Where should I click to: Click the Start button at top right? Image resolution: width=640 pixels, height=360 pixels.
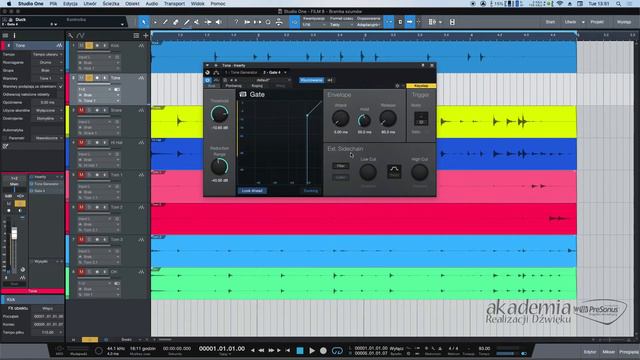point(550,22)
